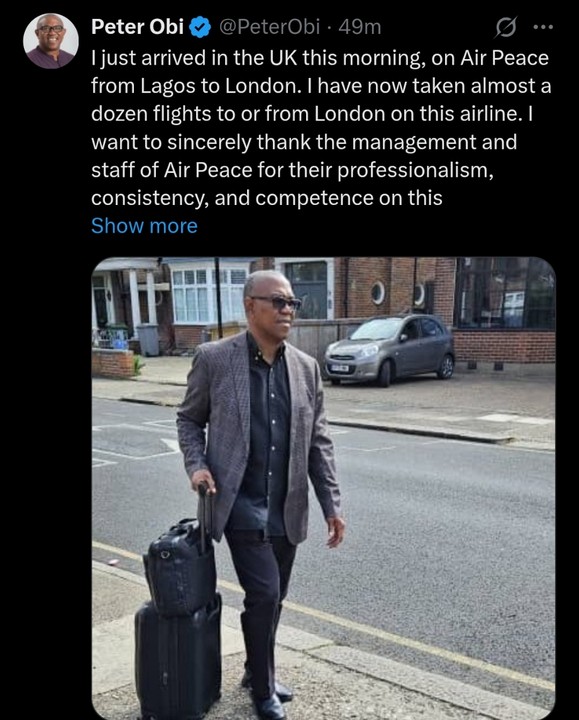
Task: Click the tweet text first line about UK arrival
Action: tap(320, 59)
